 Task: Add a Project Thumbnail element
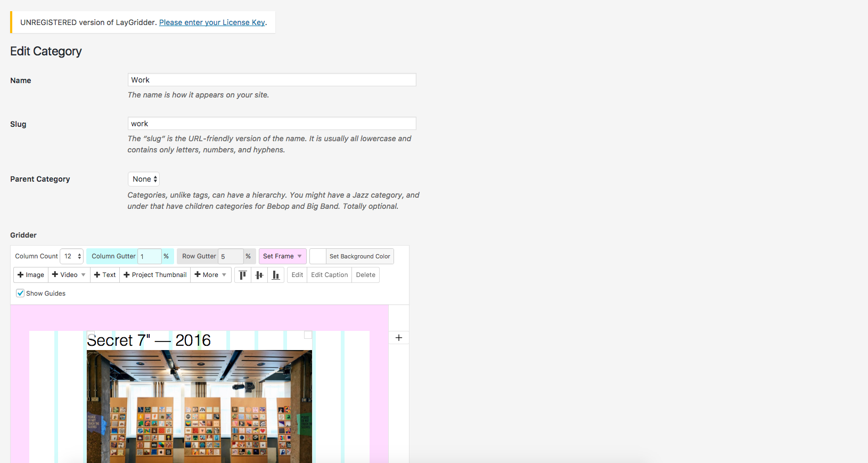(x=155, y=275)
